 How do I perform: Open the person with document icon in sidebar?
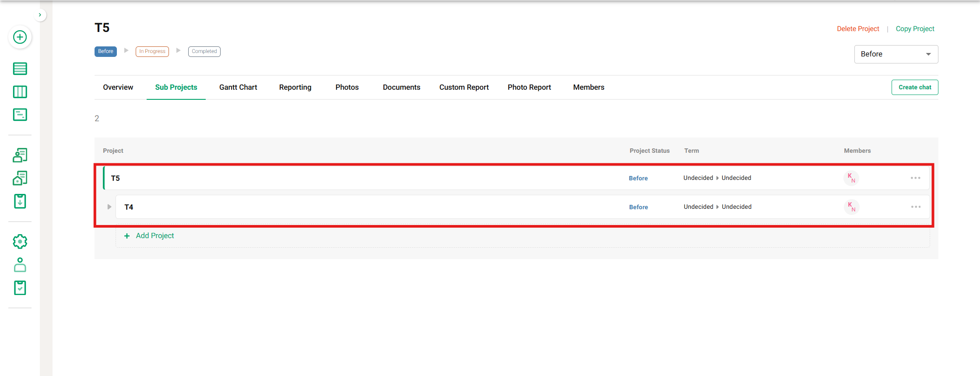tap(20, 155)
